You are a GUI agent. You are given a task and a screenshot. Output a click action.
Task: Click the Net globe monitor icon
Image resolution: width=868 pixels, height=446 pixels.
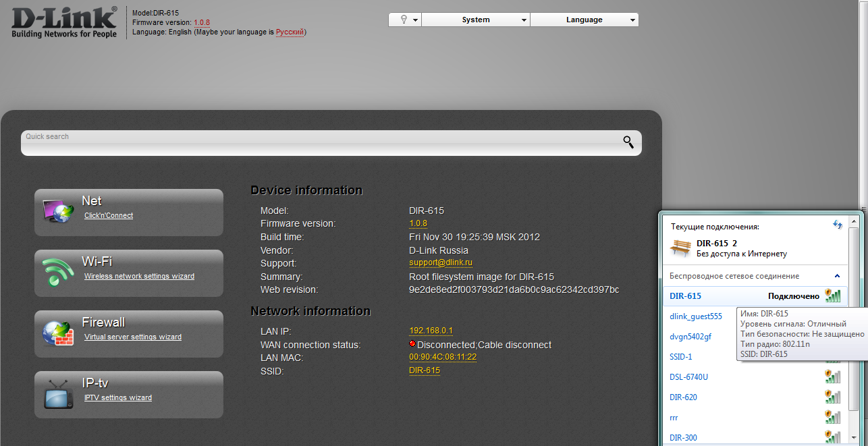pyautogui.click(x=59, y=211)
